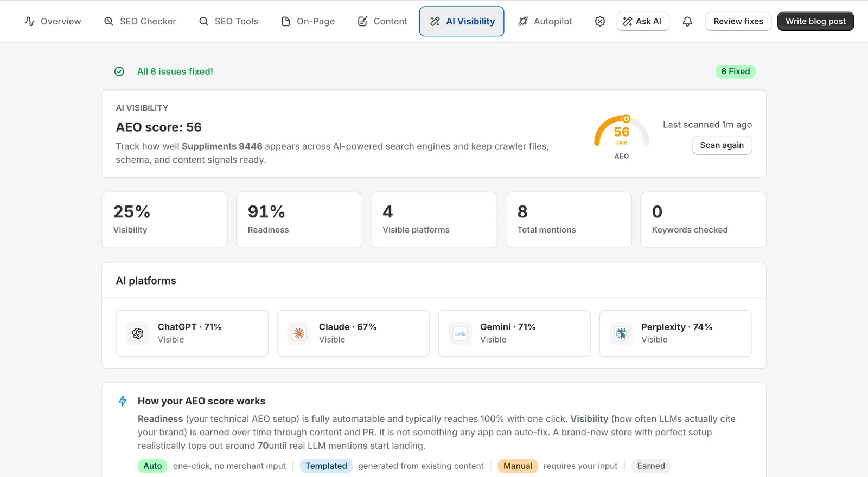Click the Earned tag
Screen dimensions: 868x477
tap(651, 466)
